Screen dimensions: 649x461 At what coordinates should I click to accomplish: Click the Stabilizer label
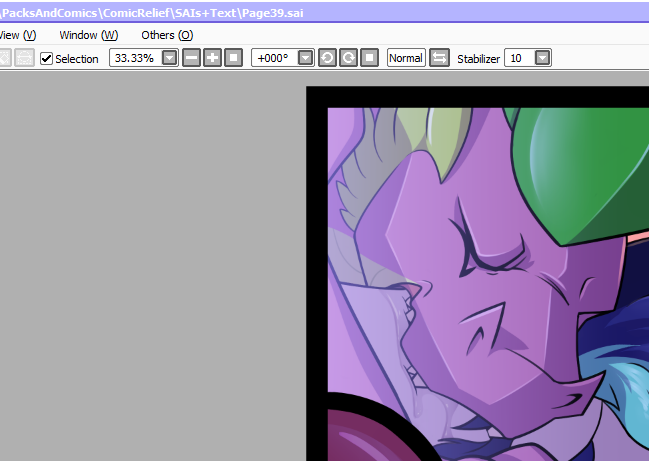click(478, 59)
